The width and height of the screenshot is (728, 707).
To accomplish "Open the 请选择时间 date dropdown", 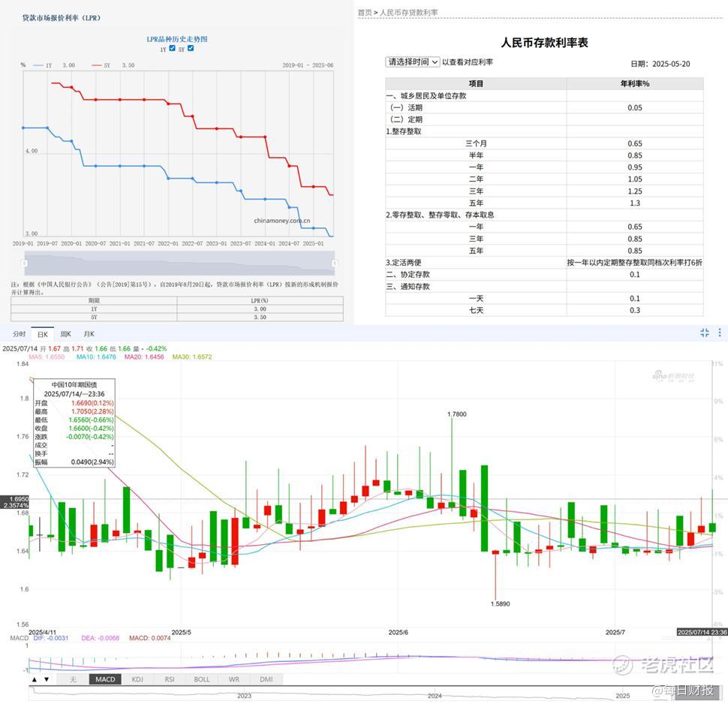I will pyautogui.click(x=412, y=62).
